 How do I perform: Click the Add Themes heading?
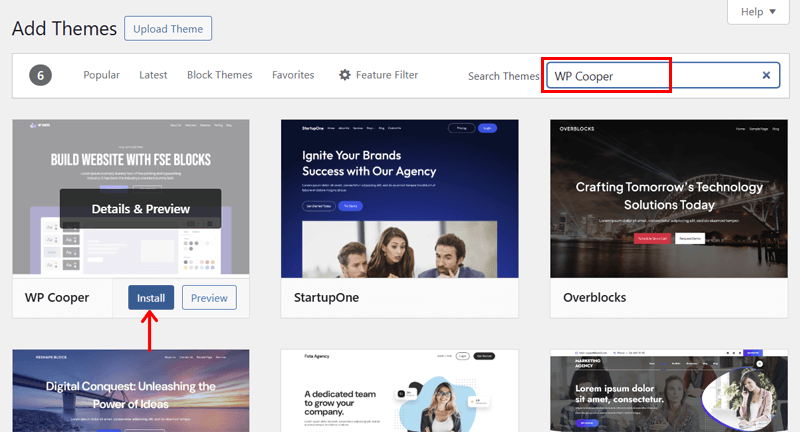click(64, 29)
